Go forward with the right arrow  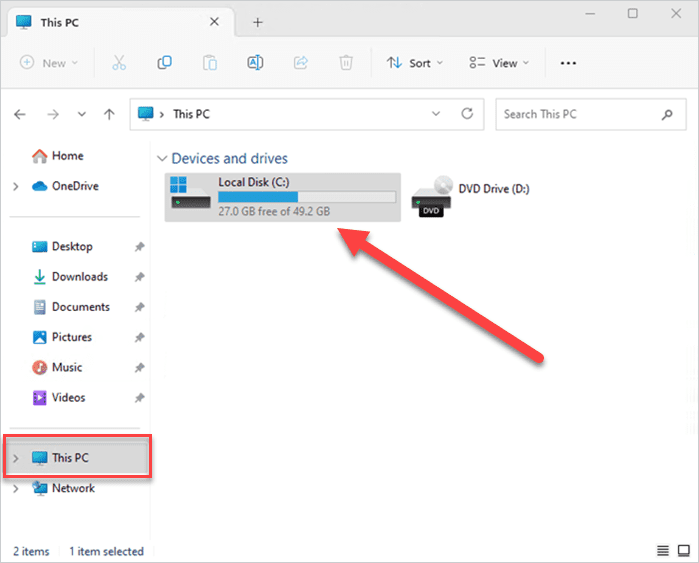[x=53, y=115]
